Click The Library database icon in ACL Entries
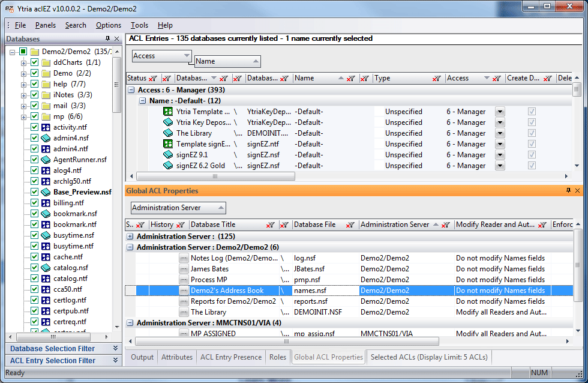This screenshot has height=383, width=588. click(x=168, y=133)
